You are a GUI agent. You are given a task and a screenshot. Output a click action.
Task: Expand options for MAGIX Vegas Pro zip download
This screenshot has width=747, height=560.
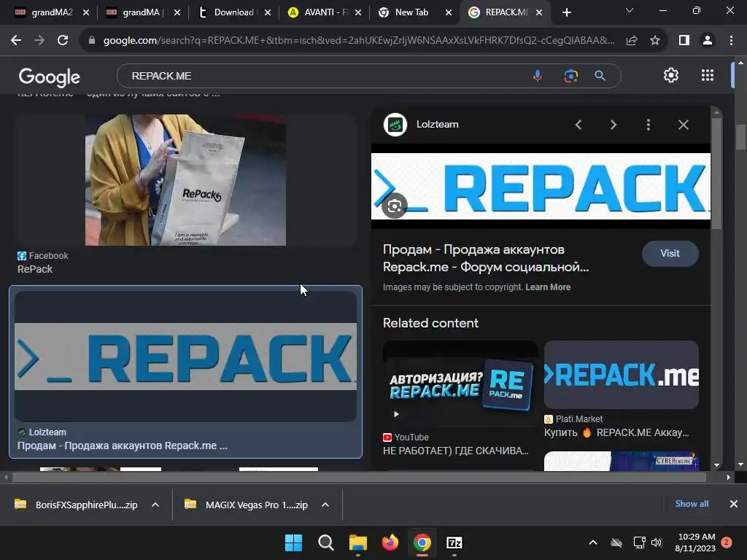click(x=325, y=505)
